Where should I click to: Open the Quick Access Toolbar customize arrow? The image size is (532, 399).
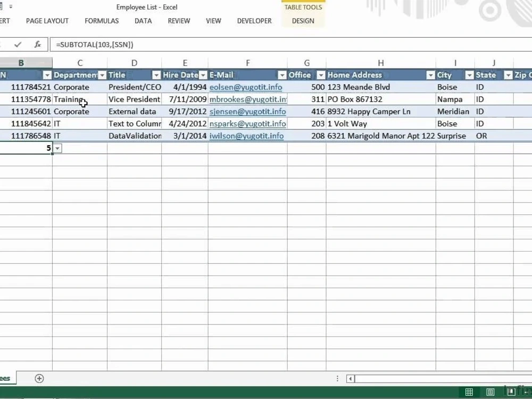pos(11,6)
